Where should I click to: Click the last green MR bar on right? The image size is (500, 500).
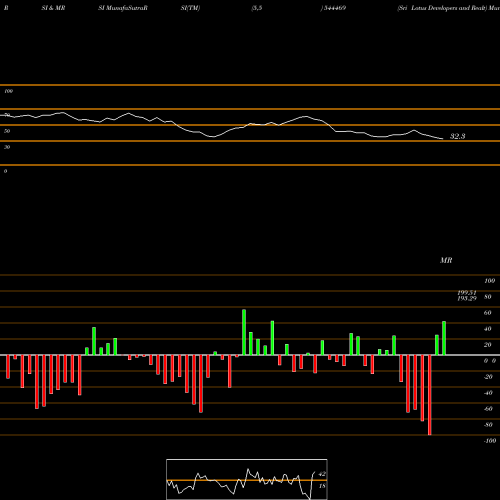[x=444, y=338]
